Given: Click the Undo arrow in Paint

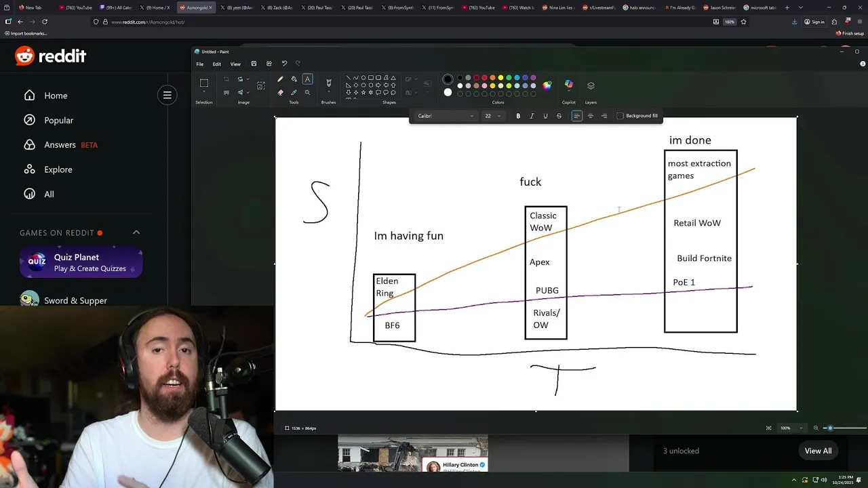Looking at the screenshot, I should point(284,64).
